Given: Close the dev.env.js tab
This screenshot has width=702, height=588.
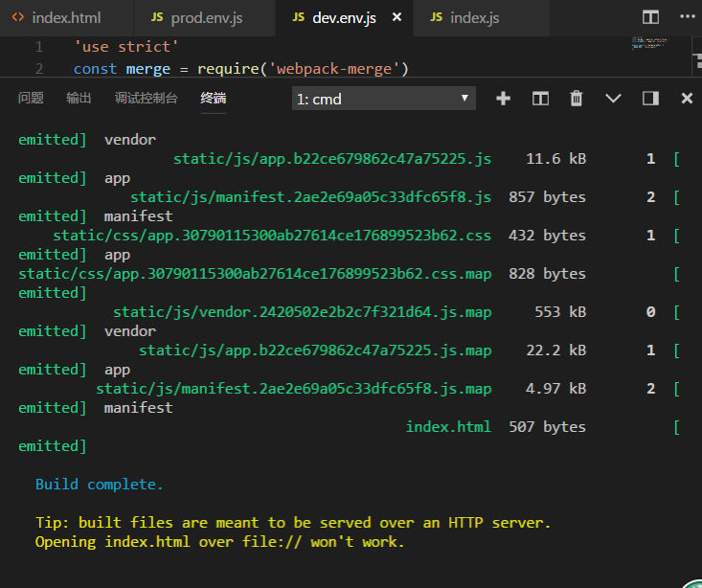Looking at the screenshot, I should coord(396,17).
